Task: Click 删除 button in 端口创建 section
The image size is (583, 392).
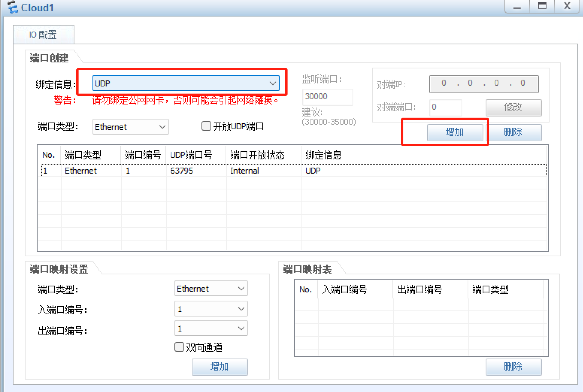Action: pyautogui.click(x=513, y=132)
